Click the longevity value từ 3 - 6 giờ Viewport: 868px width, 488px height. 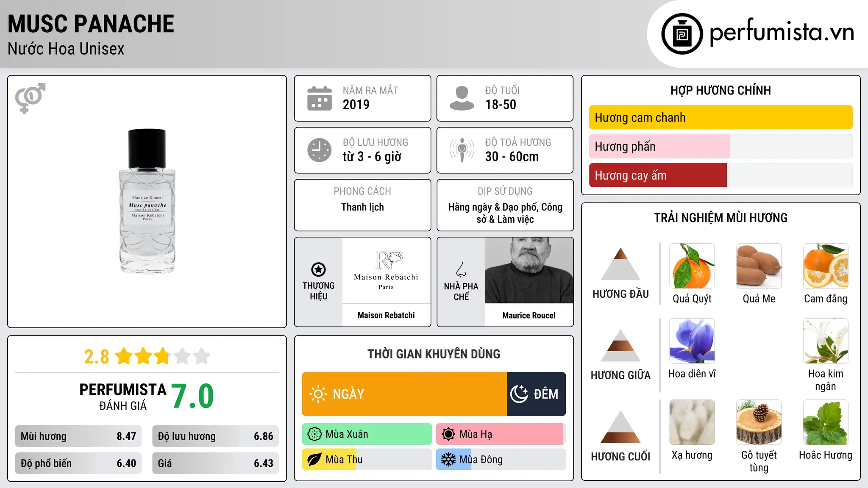point(372,157)
